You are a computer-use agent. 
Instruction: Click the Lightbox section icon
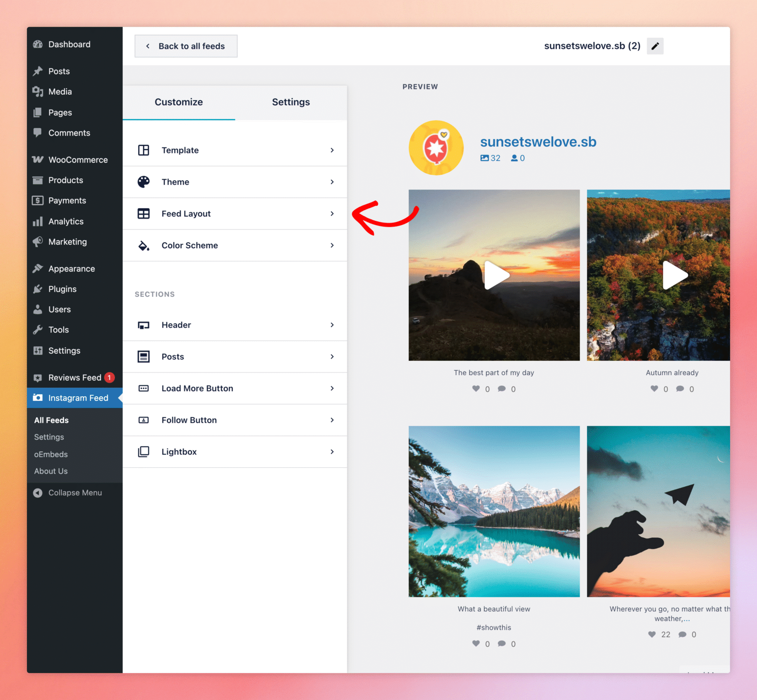(x=143, y=452)
